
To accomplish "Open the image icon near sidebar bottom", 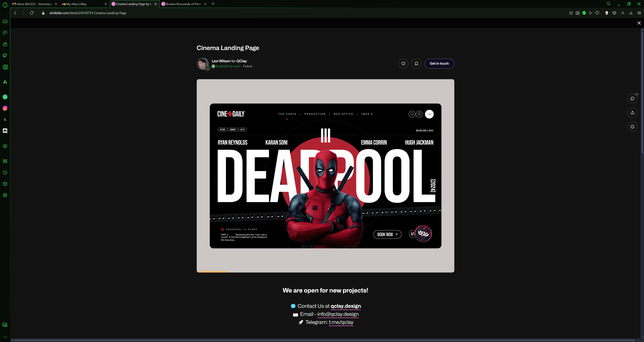I will click(5, 325).
